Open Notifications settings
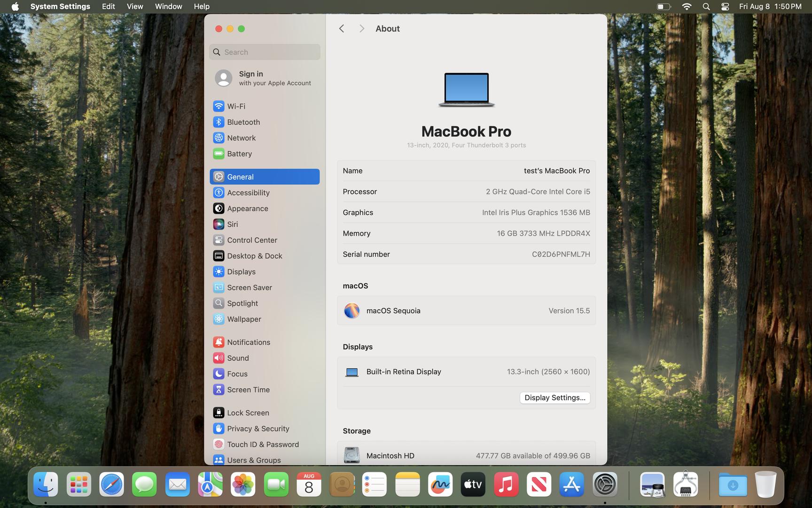This screenshot has height=508, width=812. [265, 342]
